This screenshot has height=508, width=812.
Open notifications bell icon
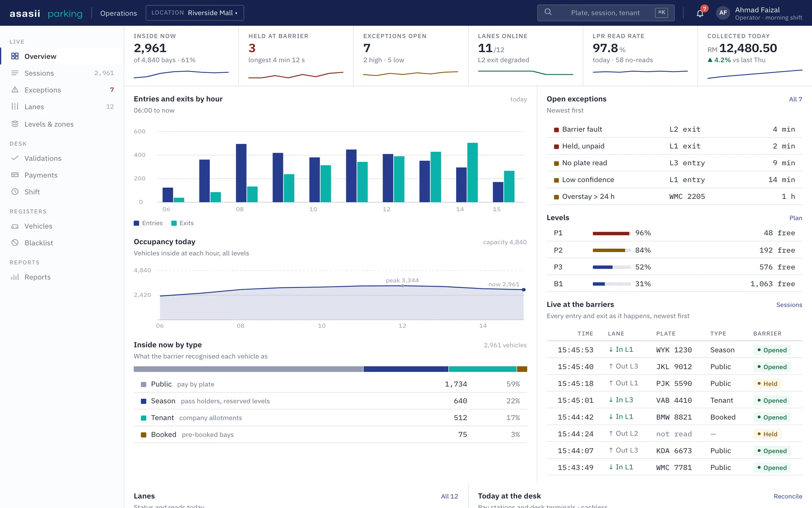700,13
